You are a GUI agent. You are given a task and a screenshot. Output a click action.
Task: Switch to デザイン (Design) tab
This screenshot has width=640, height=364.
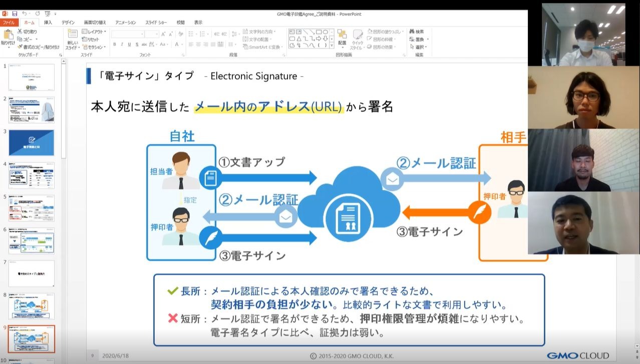coord(68,23)
